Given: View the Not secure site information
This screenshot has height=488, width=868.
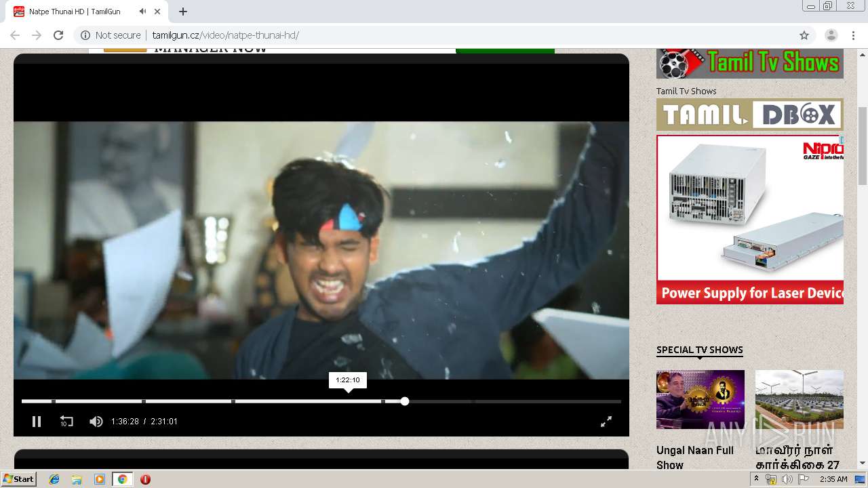Looking at the screenshot, I should [111, 35].
